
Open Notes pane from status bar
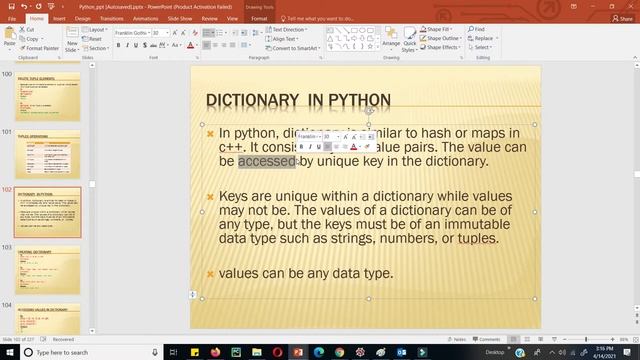click(x=457, y=339)
